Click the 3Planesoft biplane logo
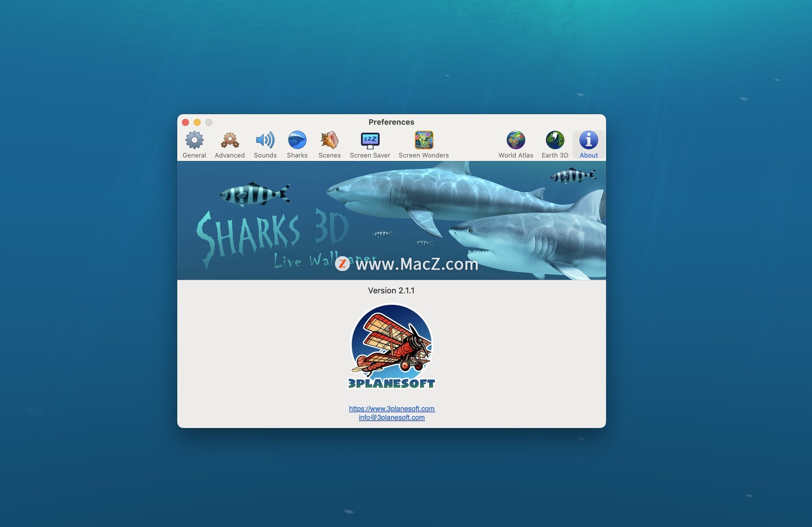812x527 pixels. [x=392, y=347]
